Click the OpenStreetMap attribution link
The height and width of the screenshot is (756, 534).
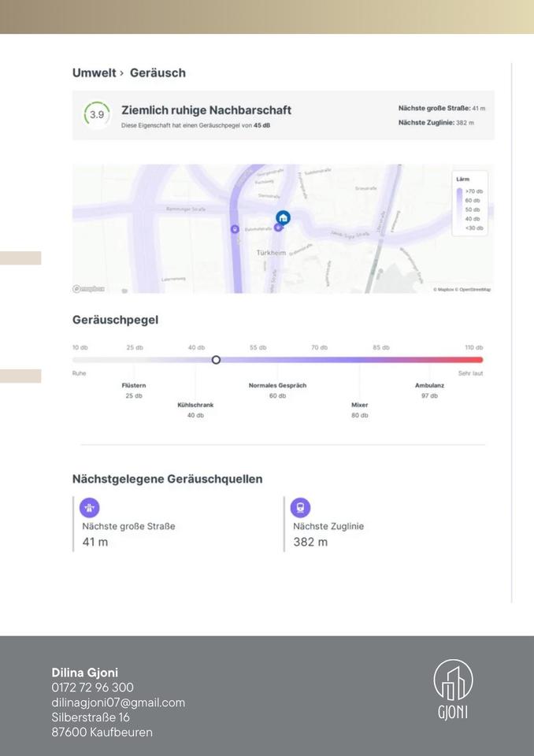475,290
